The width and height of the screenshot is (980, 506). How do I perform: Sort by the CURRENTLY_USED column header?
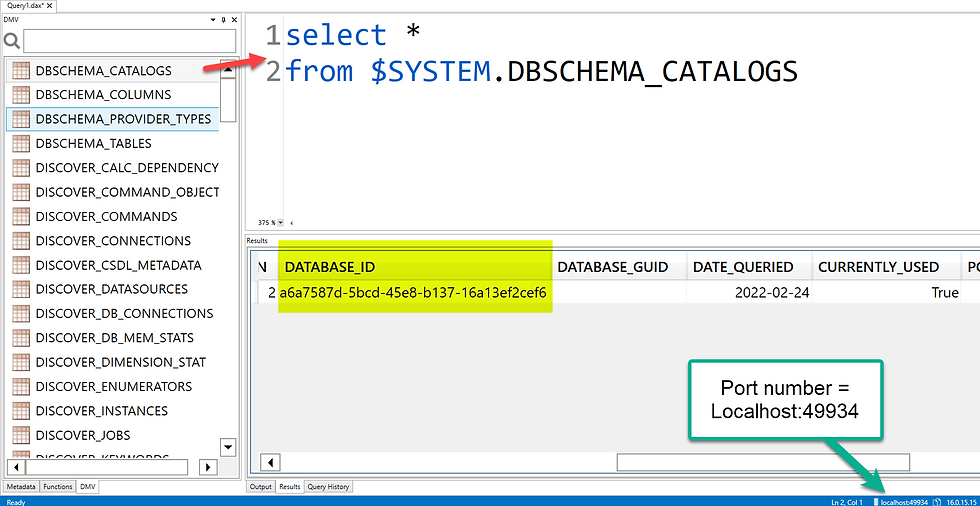click(x=886, y=267)
